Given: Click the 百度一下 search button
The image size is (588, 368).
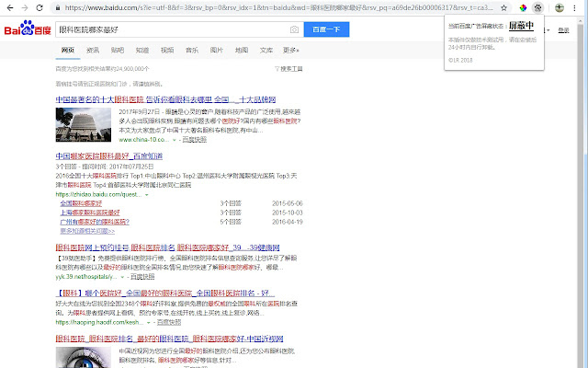Looking at the screenshot, I should 326,29.
